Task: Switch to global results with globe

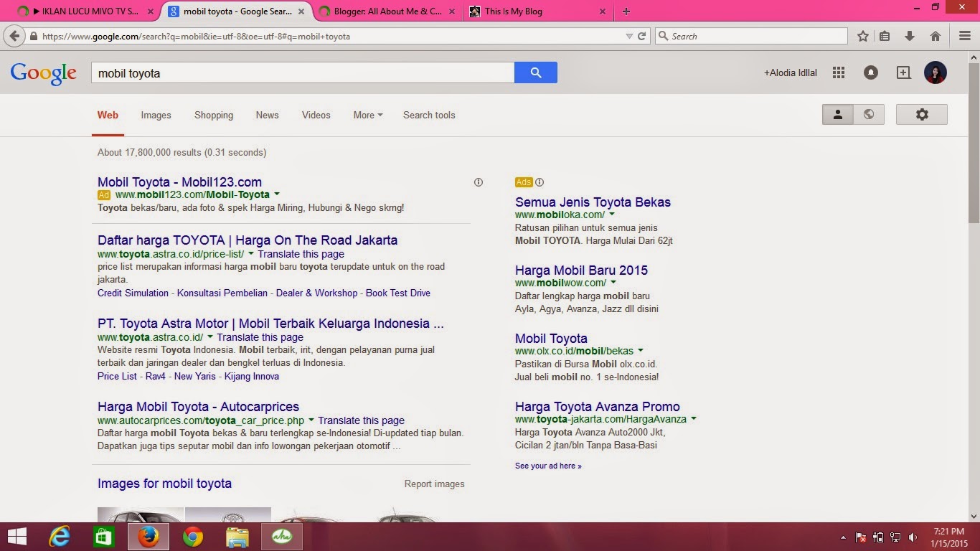Action: 869,114
